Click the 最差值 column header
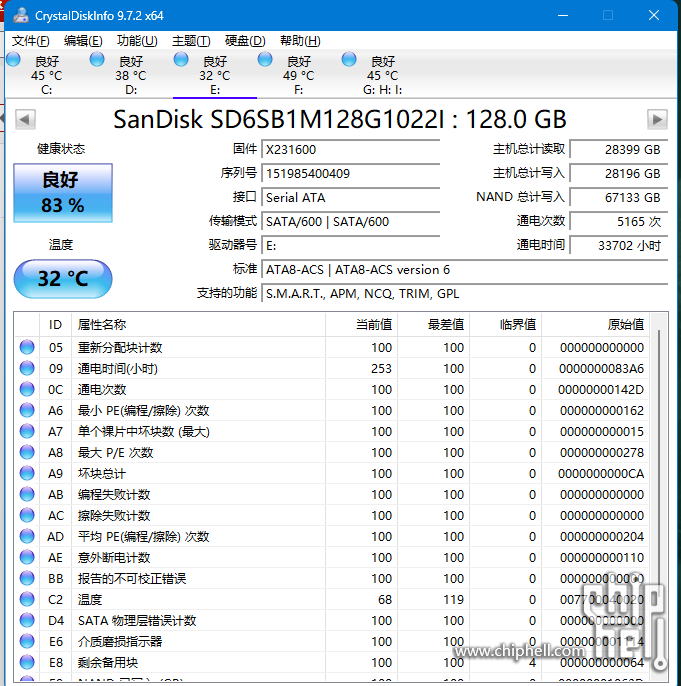Image resolution: width=681 pixels, height=686 pixels. pos(433,325)
